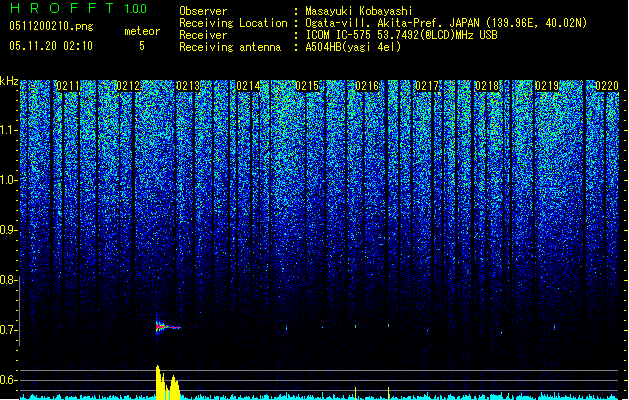
Task: Click the 0.8 frequency axis tick
Action: pyautogui.click(x=9, y=280)
